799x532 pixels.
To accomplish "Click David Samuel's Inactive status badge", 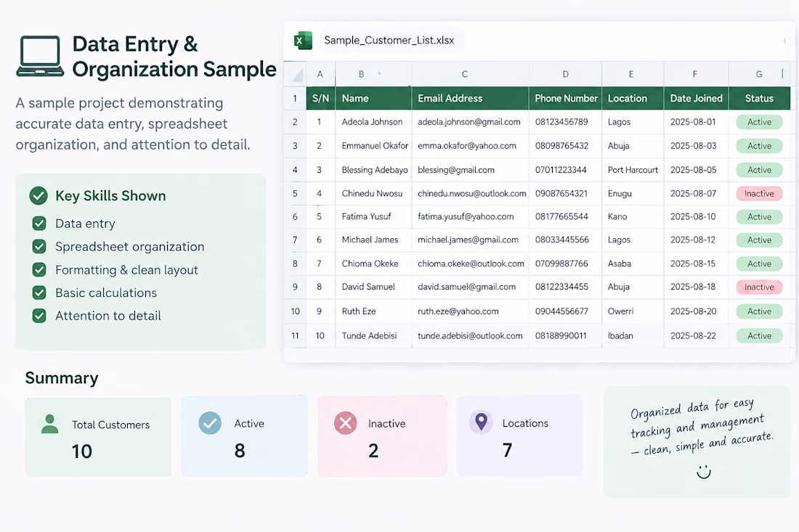I will [759, 287].
